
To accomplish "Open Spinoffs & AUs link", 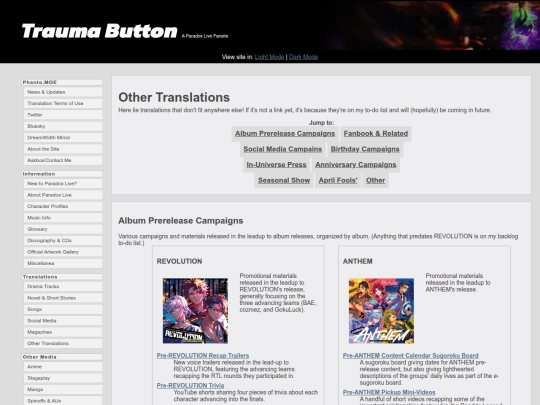I will [63, 401].
